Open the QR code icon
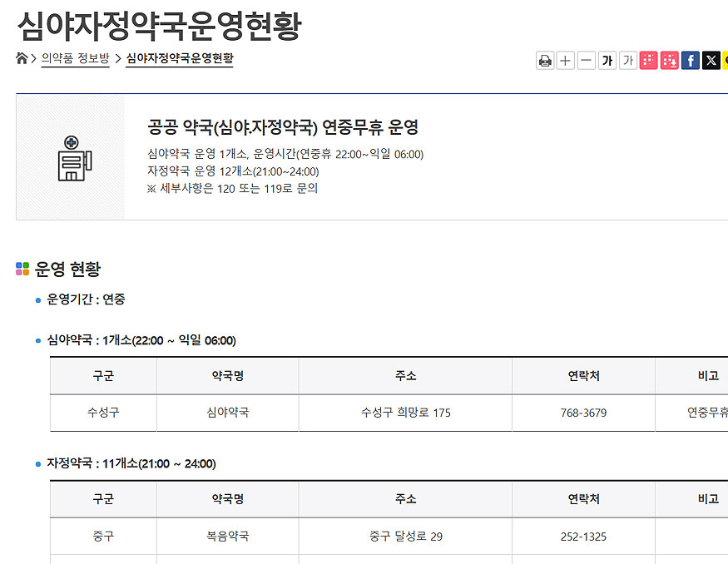728x564 pixels. click(649, 60)
